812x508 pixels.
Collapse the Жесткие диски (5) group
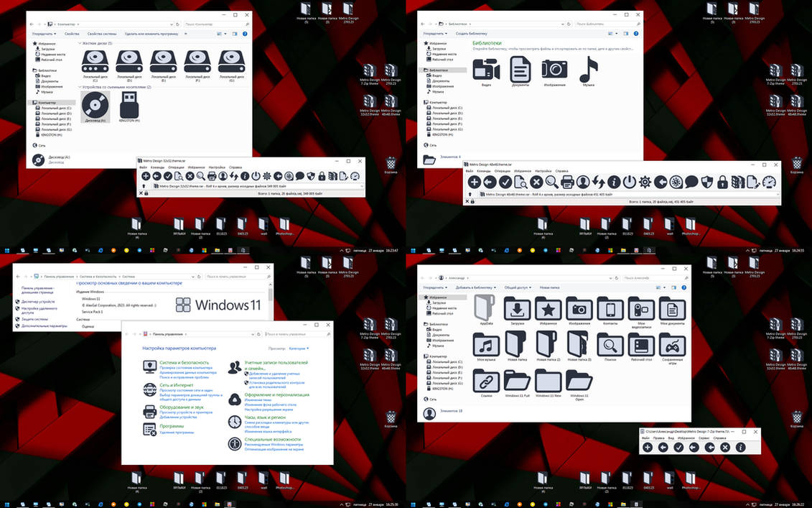[80, 44]
